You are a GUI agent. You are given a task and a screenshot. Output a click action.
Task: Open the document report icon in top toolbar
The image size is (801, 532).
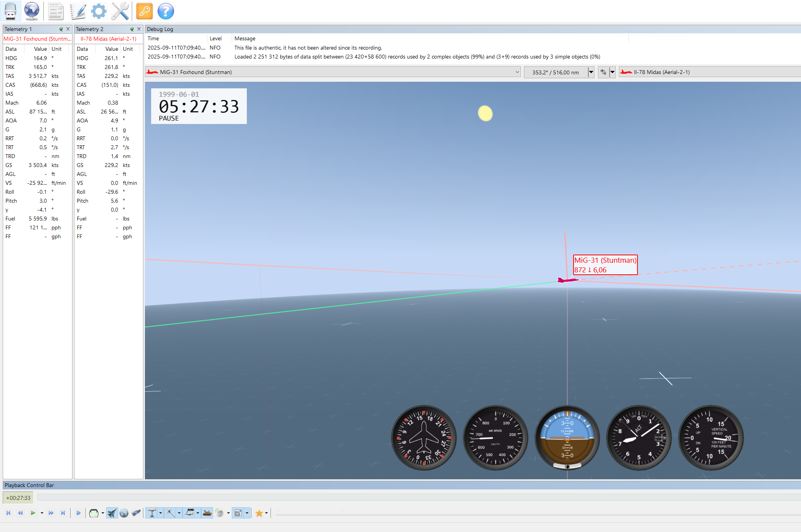click(x=56, y=11)
